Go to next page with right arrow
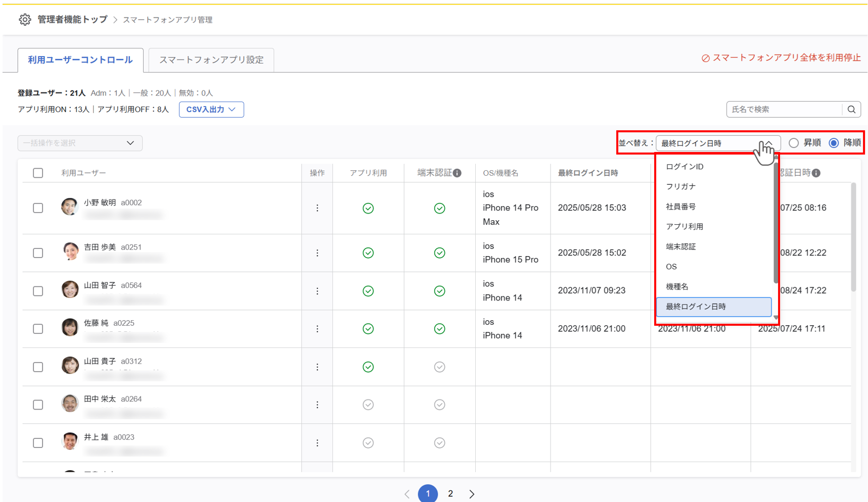The width and height of the screenshot is (868, 502). tap(471, 494)
